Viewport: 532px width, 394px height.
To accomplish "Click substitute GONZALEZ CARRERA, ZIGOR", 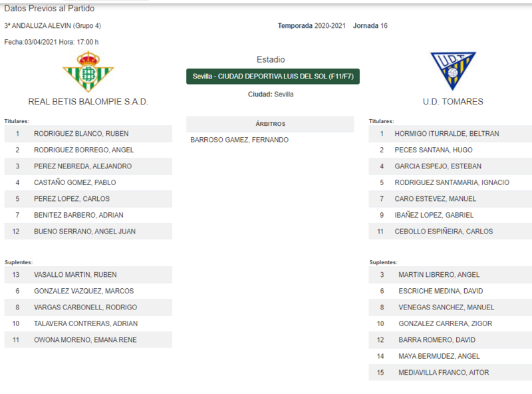I will [x=445, y=323].
